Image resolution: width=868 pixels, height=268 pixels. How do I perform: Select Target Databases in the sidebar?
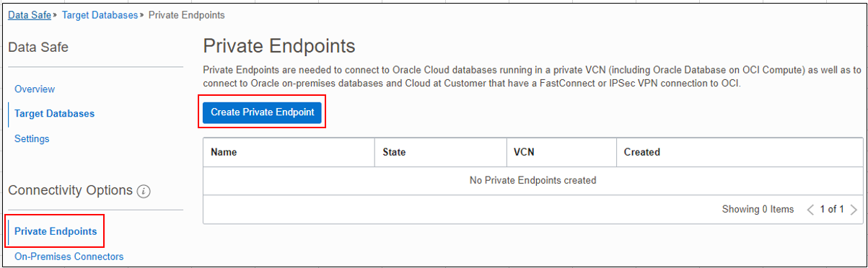pos(54,114)
